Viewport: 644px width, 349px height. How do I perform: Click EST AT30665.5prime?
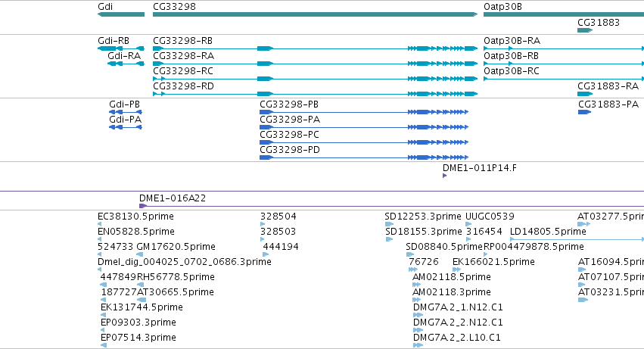coord(176,293)
